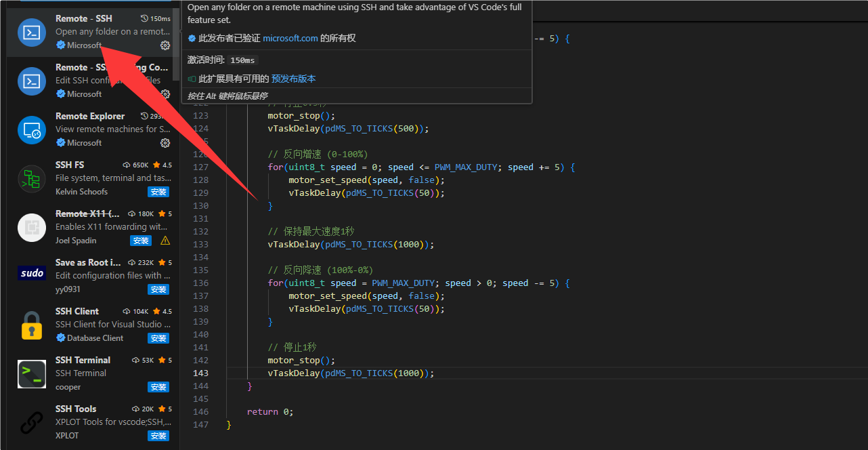The width and height of the screenshot is (868, 450).
Task: Click 'Database Client' publisher name
Action: click(x=95, y=338)
